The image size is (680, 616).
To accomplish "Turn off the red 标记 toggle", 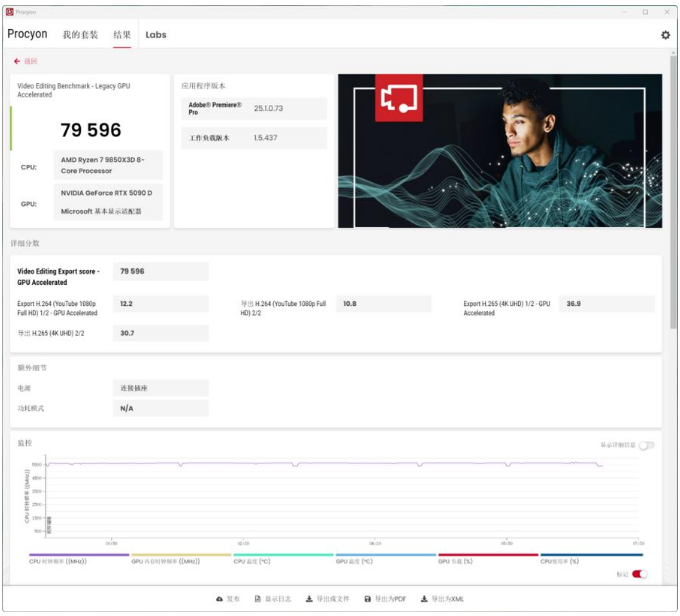I will pos(640,574).
